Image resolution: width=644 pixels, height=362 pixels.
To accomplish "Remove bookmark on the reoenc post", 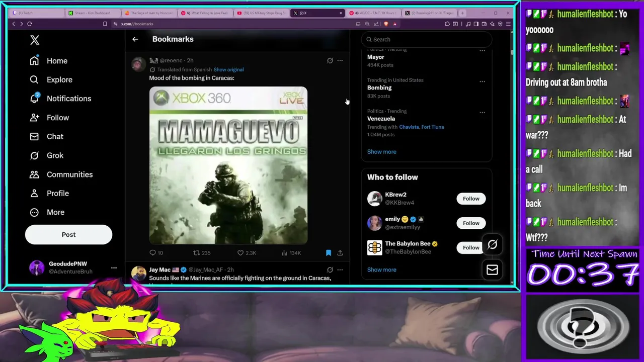I will tap(329, 253).
